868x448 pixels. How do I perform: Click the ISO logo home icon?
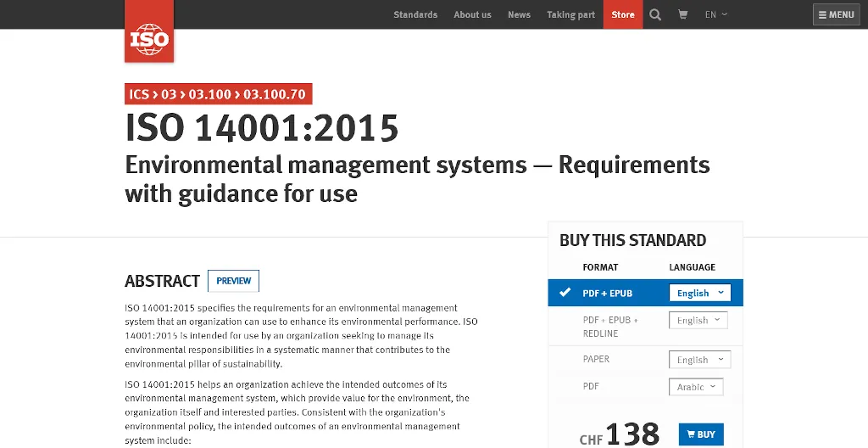click(149, 31)
